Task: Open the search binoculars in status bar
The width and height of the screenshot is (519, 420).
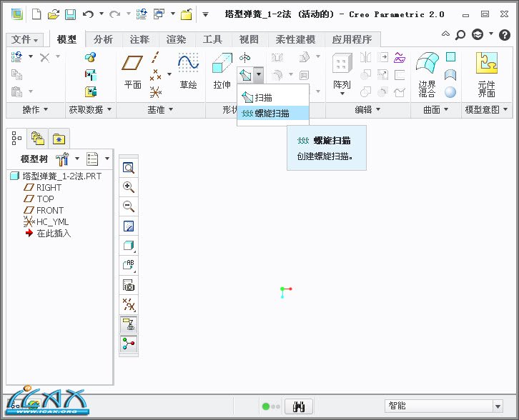Action: [299, 406]
